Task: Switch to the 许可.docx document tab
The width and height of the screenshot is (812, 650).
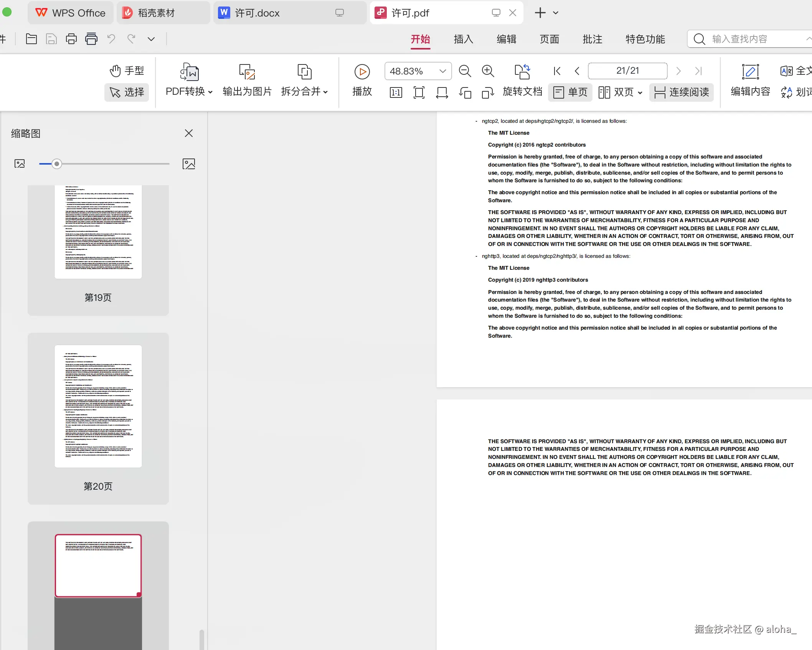Action: [x=257, y=13]
